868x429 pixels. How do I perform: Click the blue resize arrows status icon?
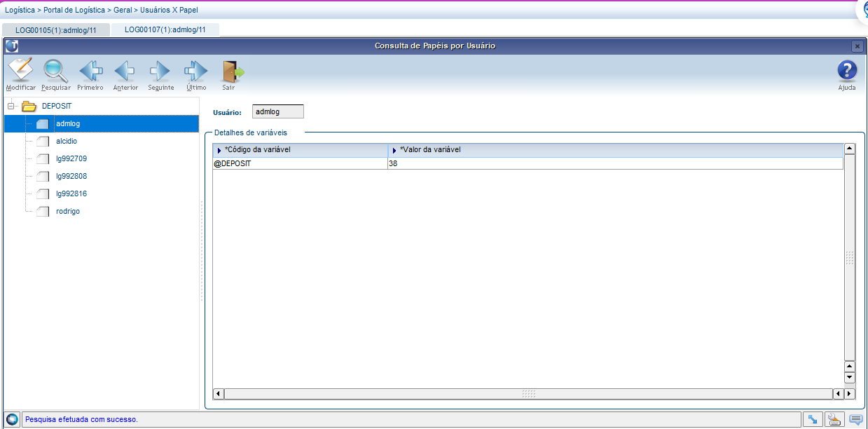[813, 419]
